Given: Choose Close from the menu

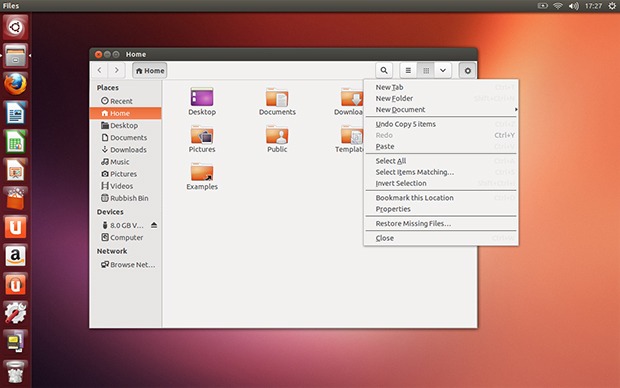Looking at the screenshot, I should tap(441, 238).
